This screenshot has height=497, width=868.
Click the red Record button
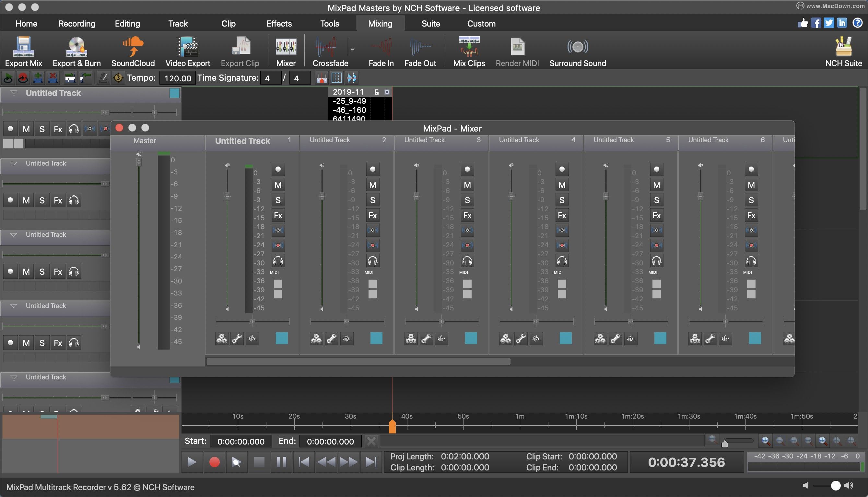[214, 462]
